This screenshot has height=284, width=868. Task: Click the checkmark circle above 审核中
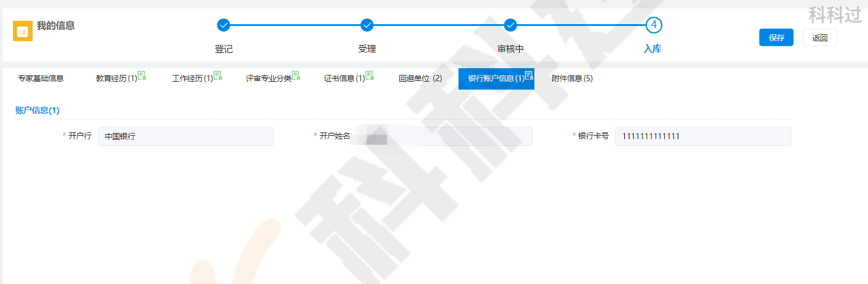(x=510, y=25)
